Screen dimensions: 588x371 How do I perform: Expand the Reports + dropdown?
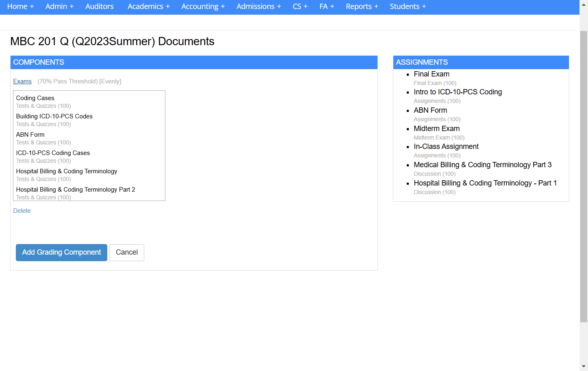[x=362, y=7]
